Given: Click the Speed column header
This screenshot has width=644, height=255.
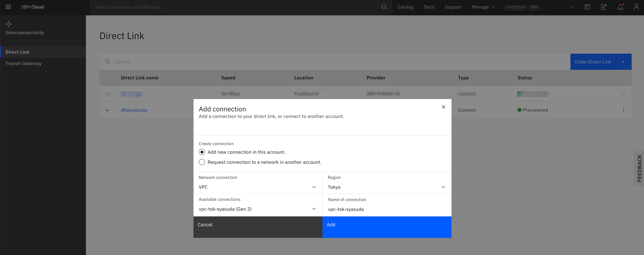Looking at the screenshot, I should 228,78.
